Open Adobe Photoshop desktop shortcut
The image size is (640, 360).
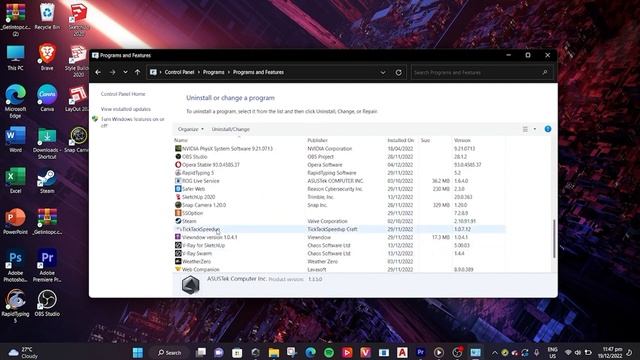16,266
